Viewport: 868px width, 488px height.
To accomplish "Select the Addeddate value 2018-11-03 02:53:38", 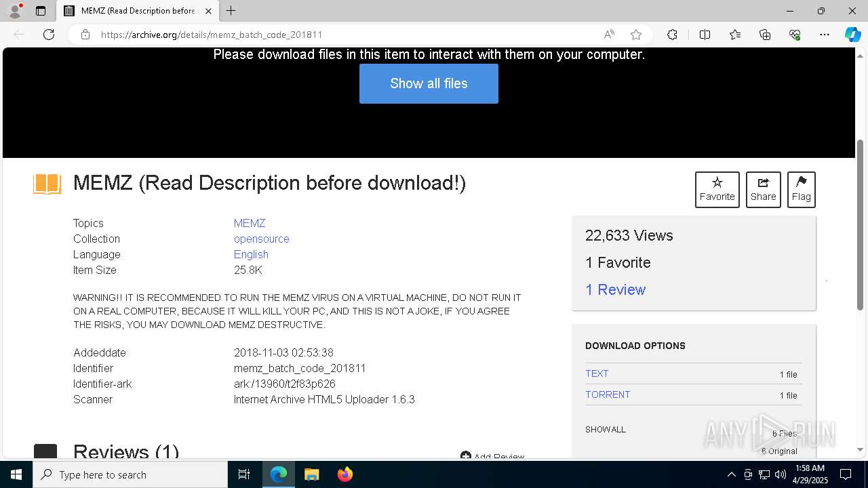I will (x=283, y=352).
